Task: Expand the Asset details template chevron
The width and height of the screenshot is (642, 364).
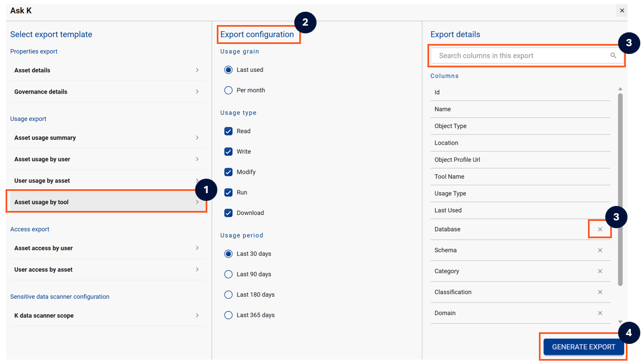Action: coord(197,71)
